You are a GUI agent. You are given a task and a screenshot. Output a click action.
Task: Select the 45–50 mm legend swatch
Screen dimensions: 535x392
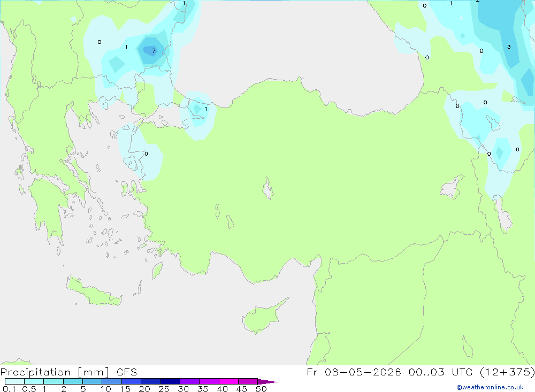(248, 381)
